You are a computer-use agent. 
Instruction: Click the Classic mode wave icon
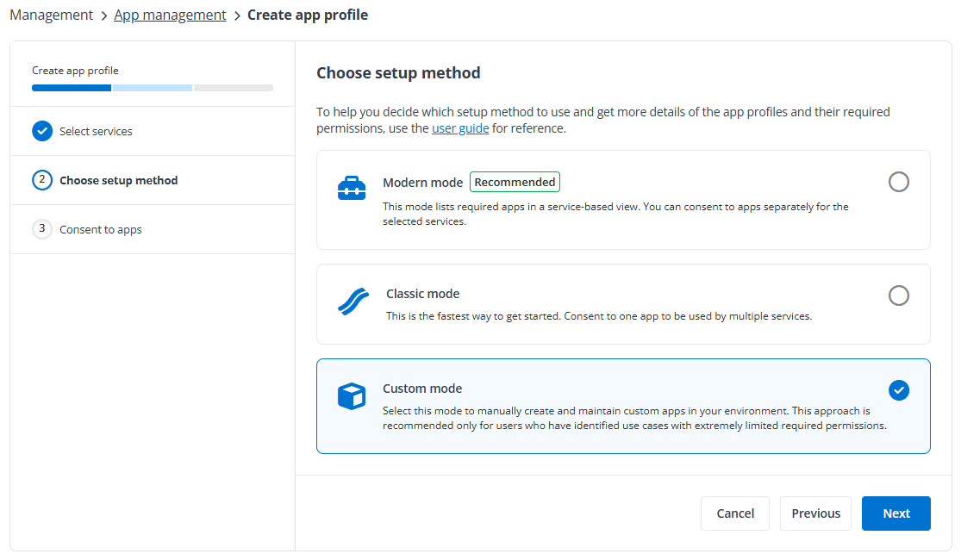click(x=353, y=302)
